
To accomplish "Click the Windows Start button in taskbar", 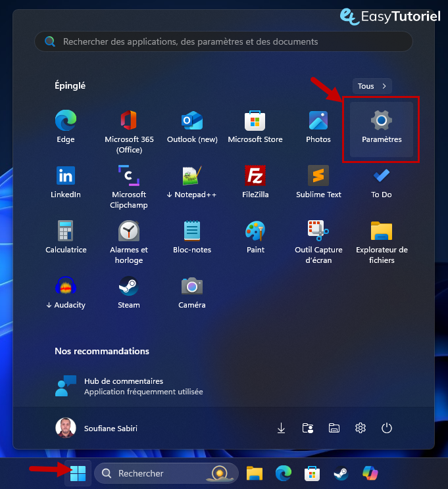I will 78,473.
